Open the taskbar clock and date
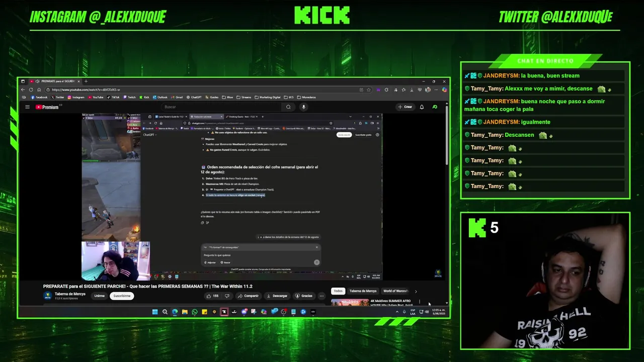Viewport: 644px width, 362px height. (438, 312)
